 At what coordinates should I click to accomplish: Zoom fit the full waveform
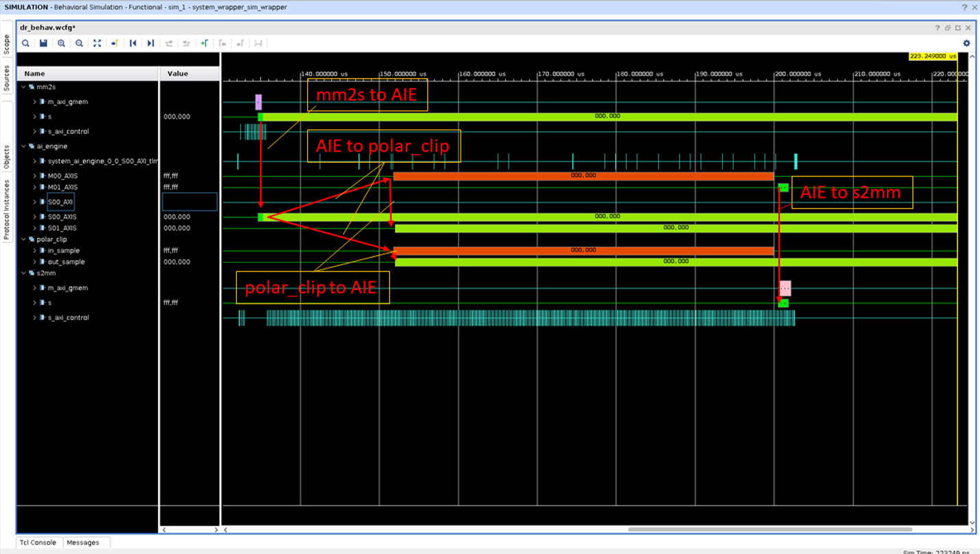point(97,43)
